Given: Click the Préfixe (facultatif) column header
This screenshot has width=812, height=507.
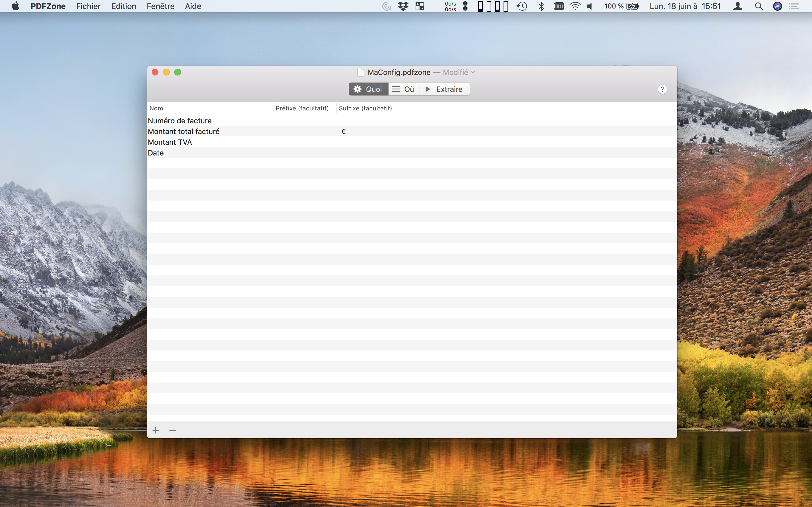Looking at the screenshot, I should pyautogui.click(x=302, y=108).
